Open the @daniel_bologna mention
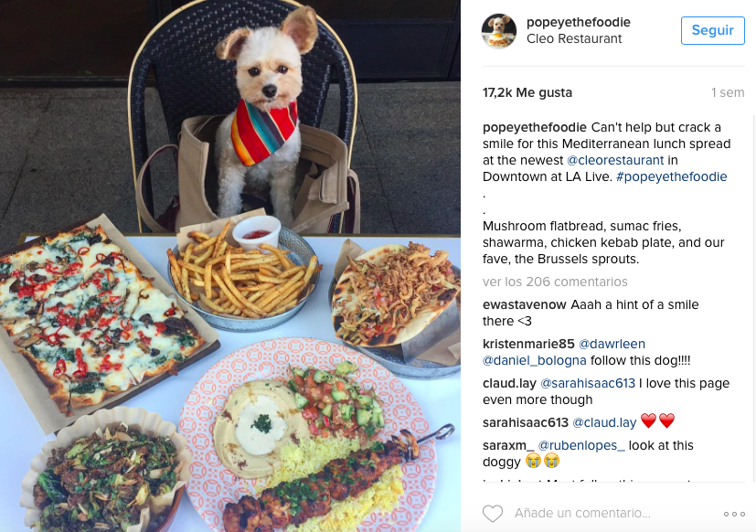The height and width of the screenshot is (532, 756). click(534, 360)
